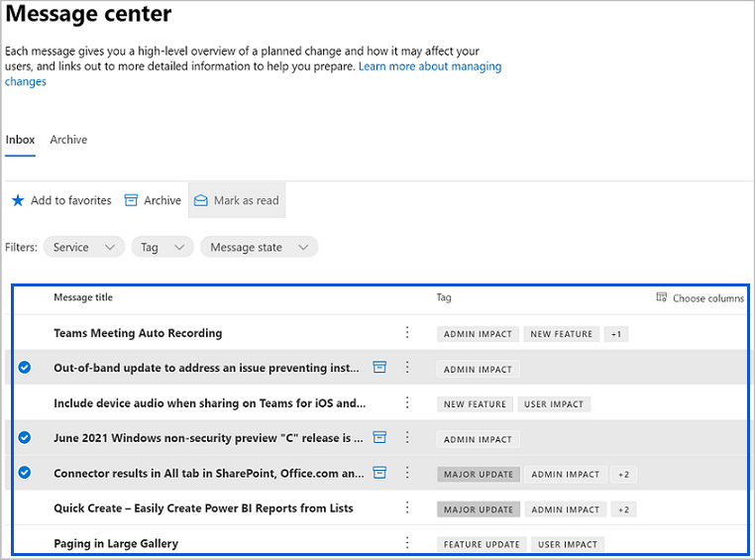The width and height of the screenshot is (755, 560).
Task: Expand the Message state filter
Action: point(259,247)
